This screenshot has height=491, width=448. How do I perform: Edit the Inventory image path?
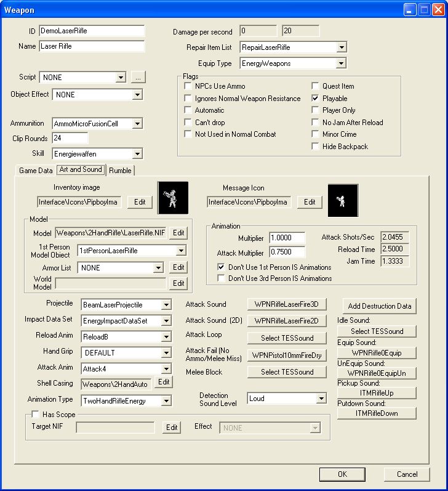tap(140, 202)
